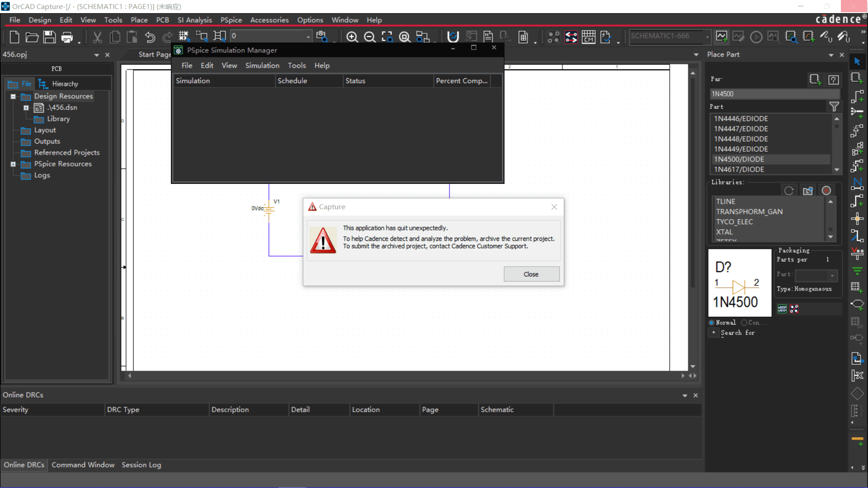Click the Run PSpice play icon
This screenshot has width=868, height=488.
pyautogui.click(x=756, y=37)
